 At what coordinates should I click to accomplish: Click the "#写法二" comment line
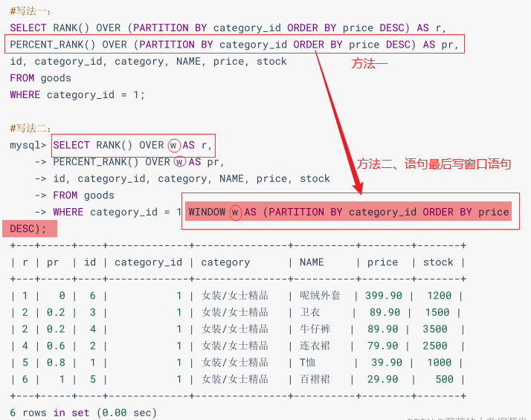(x=31, y=129)
